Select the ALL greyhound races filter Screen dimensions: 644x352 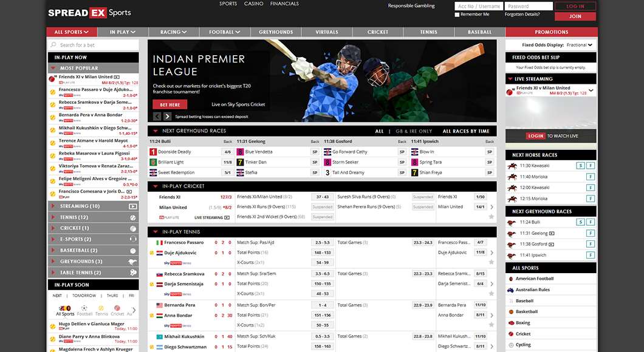click(x=379, y=131)
